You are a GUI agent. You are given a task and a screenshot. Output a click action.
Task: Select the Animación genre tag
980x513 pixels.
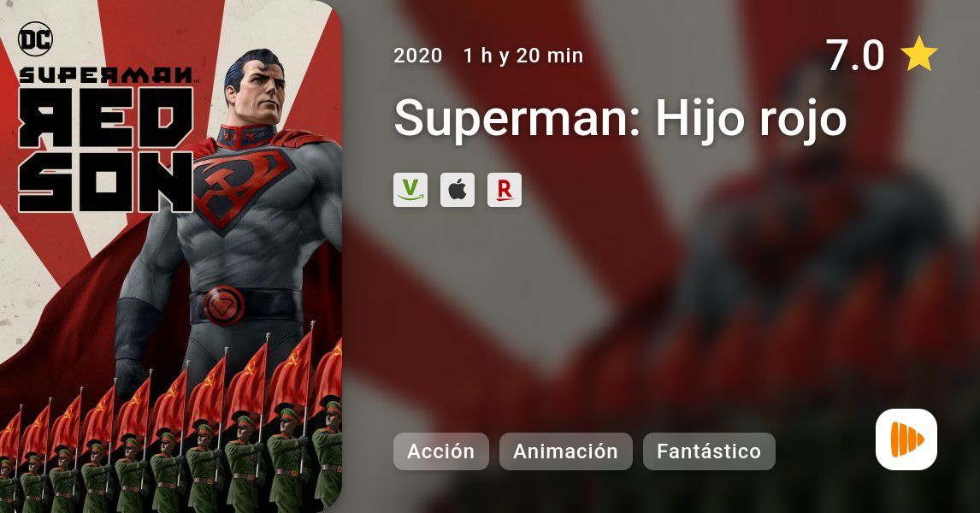(565, 451)
